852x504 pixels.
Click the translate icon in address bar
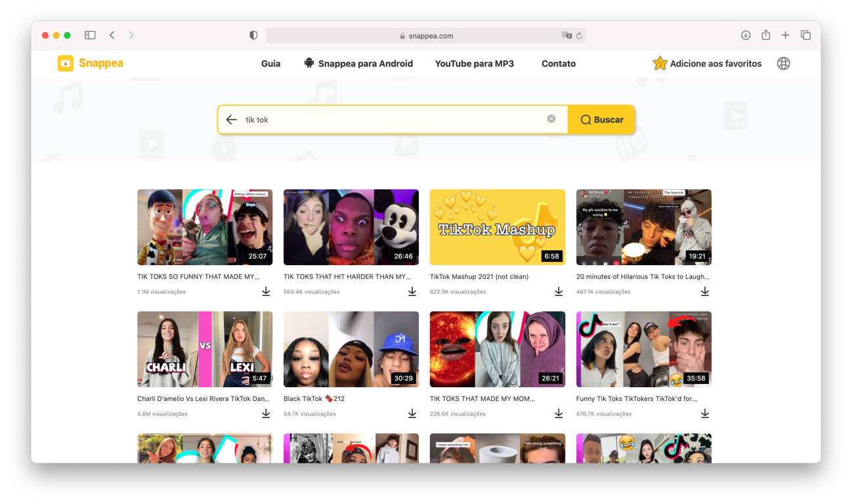pos(566,35)
